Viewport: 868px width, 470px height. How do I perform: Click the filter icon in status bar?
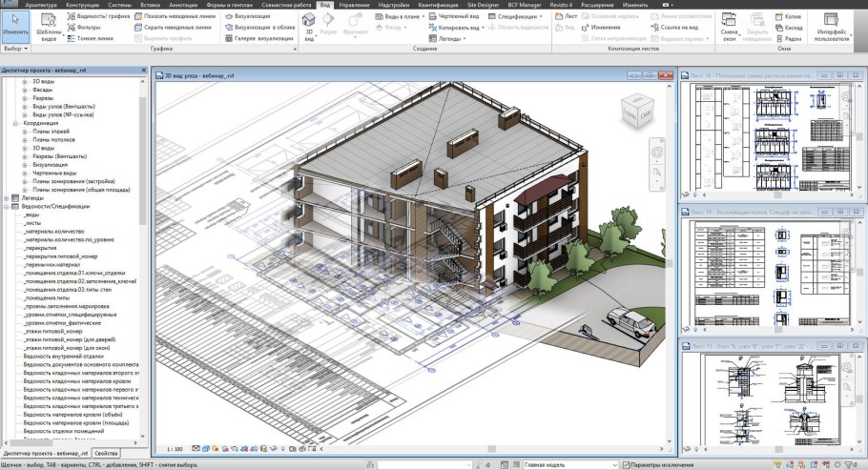tap(849, 465)
